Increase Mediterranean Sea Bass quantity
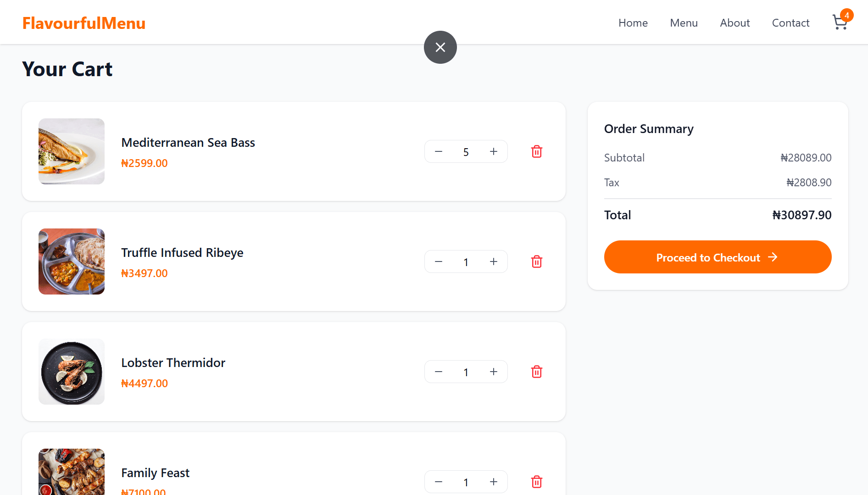The image size is (868, 495). point(494,151)
